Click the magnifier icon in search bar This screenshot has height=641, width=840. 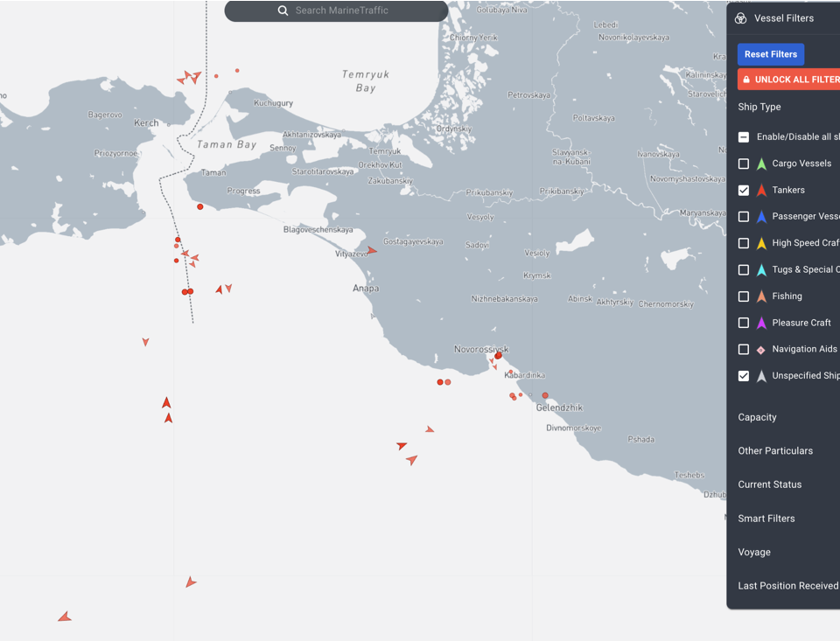[283, 10]
